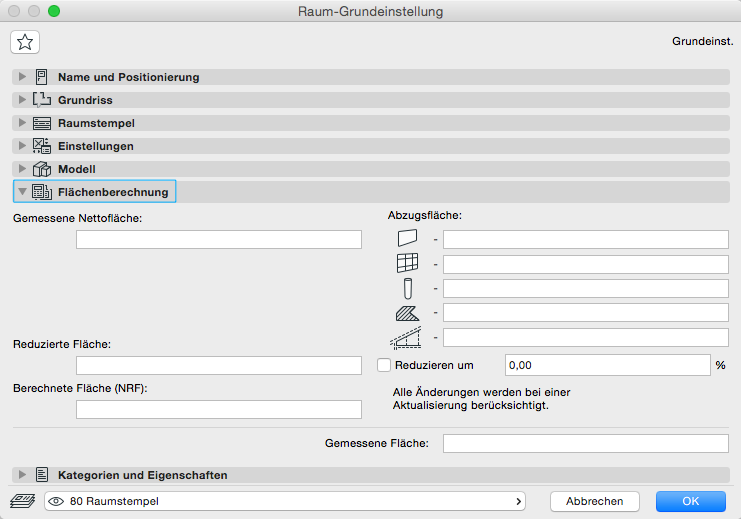This screenshot has width=741, height=519.
Task: Click the layer stack icon at bottom left
Action: (x=22, y=501)
